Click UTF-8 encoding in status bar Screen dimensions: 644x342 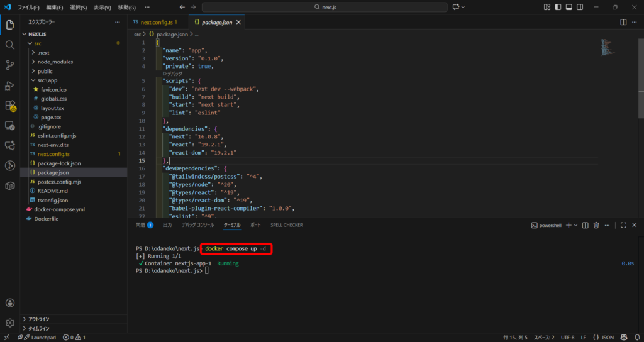(x=569, y=338)
